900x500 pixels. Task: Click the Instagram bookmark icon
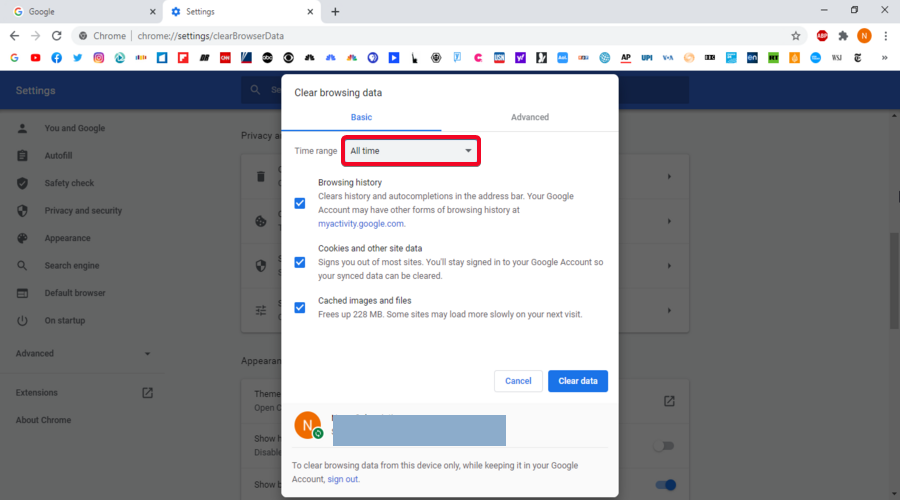(x=99, y=58)
